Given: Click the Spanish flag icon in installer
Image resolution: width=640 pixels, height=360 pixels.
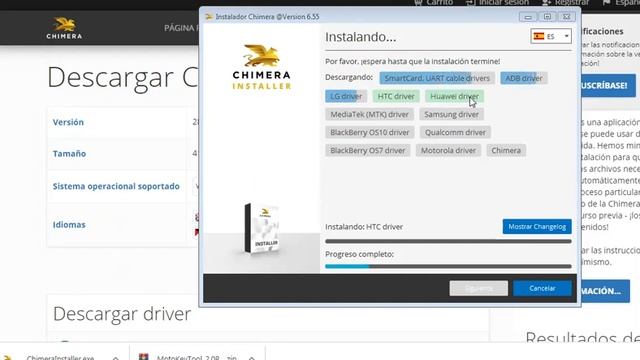Looking at the screenshot, I should tap(539, 36).
